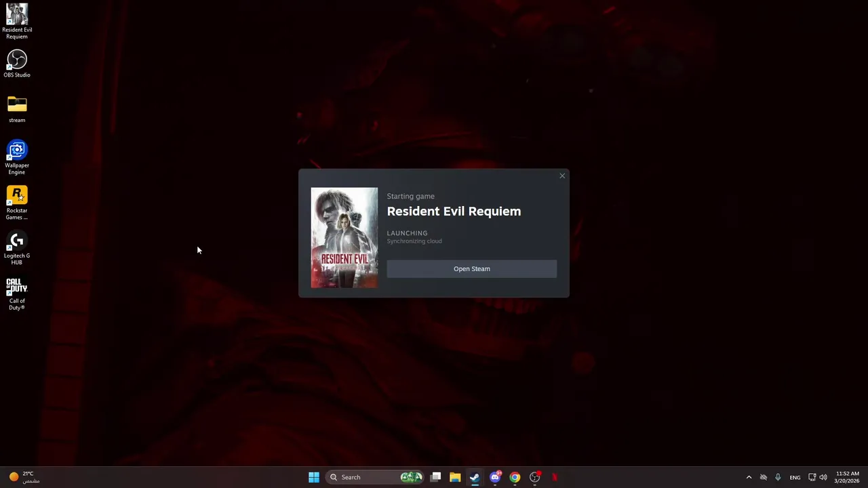
Task: Open File Explorer from the taskbar
Action: point(455,477)
